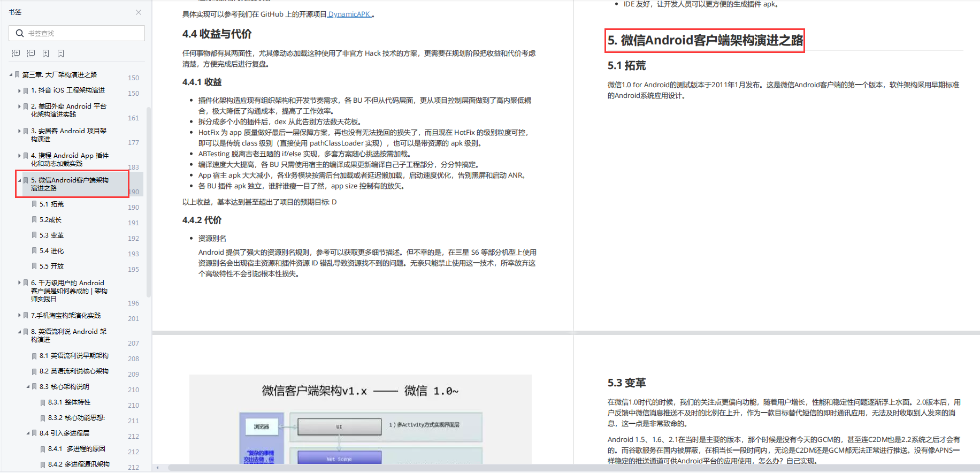980x473 pixels.
Task: Select bookmark 5. 微信Android客户端架构演进之路
Action: tap(70, 184)
